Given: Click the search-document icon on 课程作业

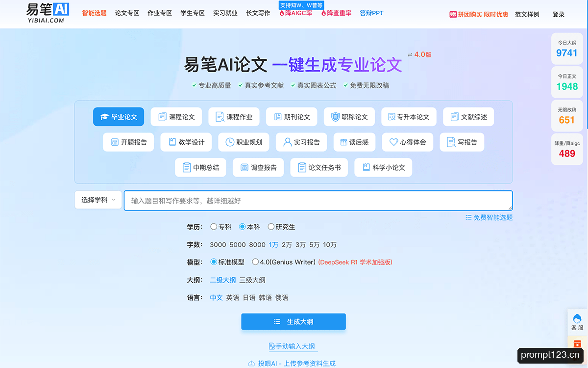Looking at the screenshot, I should click(220, 117).
